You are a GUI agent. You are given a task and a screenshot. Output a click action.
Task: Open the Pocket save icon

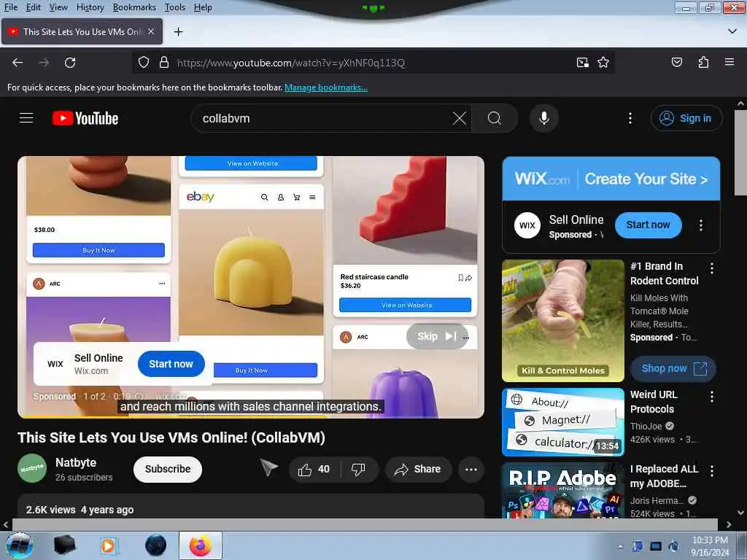pyautogui.click(x=676, y=63)
